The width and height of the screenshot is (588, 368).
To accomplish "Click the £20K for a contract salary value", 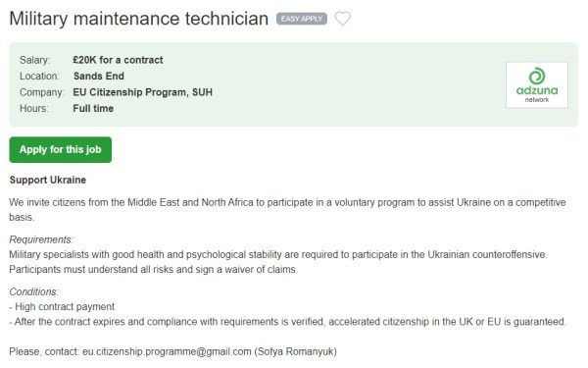I will (x=118, y=60).
